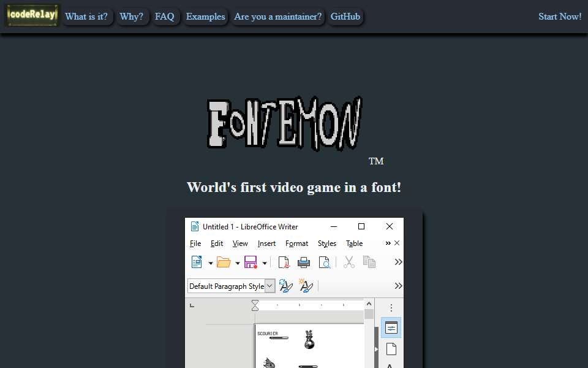This screenshot has width=588, height=368.
Task: Minimize the LibreOffice Writer window
Action: tap(334, 226)
